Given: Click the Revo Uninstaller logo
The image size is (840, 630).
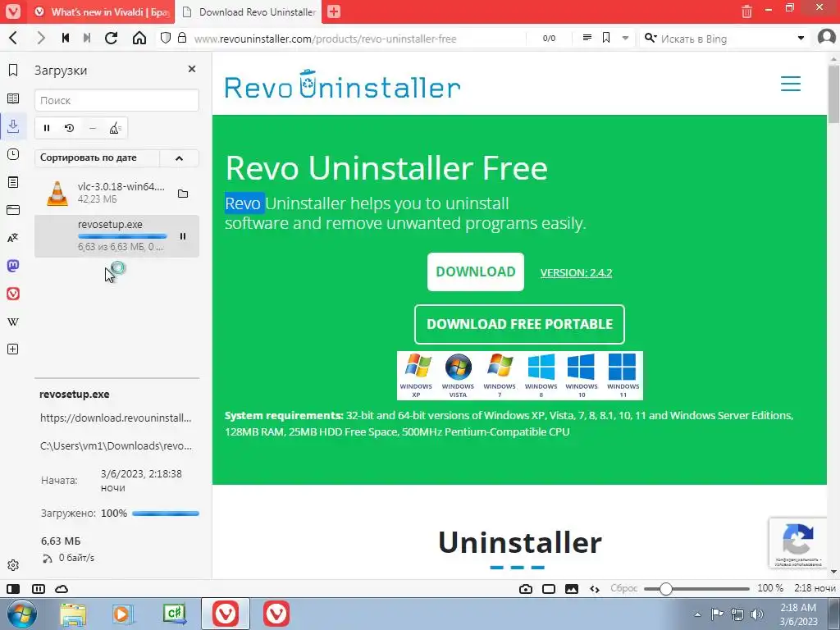Looking at the screenshot, I should pos(342,85).
